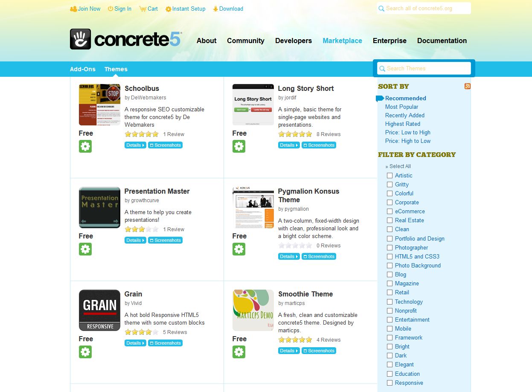Sort by Price: Low to High
Image resolution: width=532 pixels, height=392 pixels.
click(x=408, y=132)
